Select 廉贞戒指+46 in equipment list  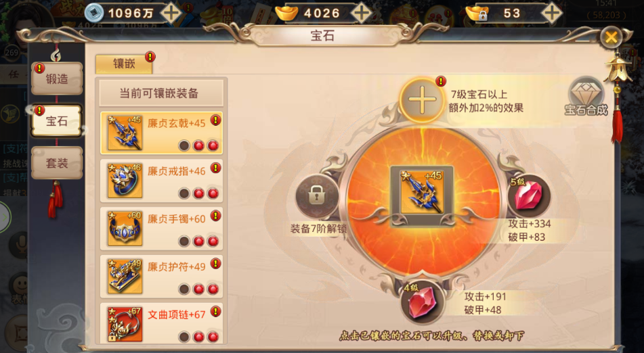(161, 181)
